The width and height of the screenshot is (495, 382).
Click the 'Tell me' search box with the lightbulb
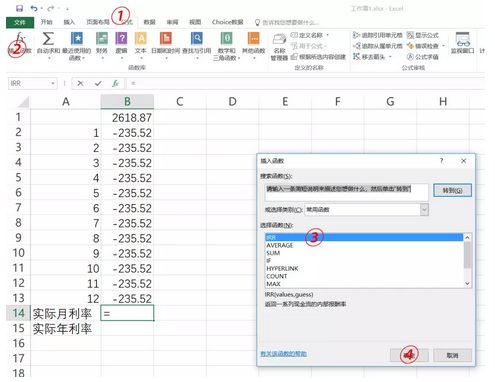coord(287,22)
